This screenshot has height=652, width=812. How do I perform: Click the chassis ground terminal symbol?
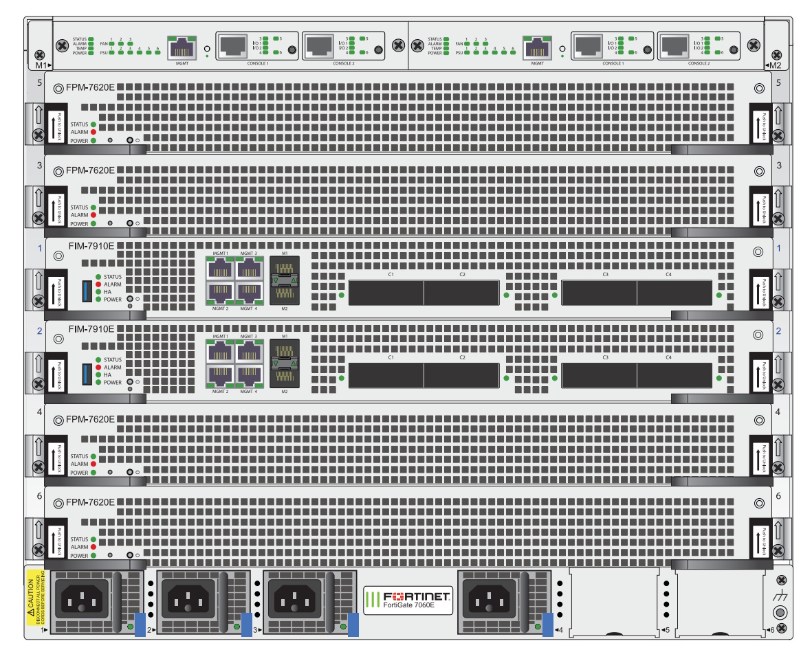pyautogui.click(x=780, y=596)
